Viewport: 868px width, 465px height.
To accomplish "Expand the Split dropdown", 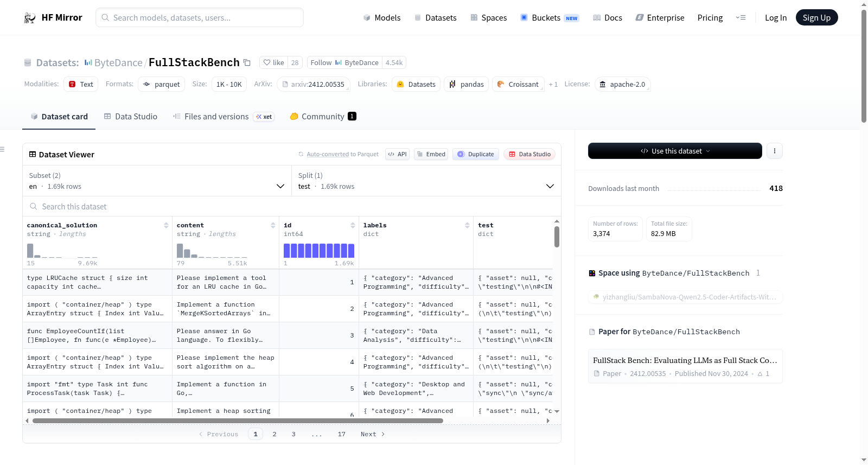I will pyautogui.click(x=426, y=181).
